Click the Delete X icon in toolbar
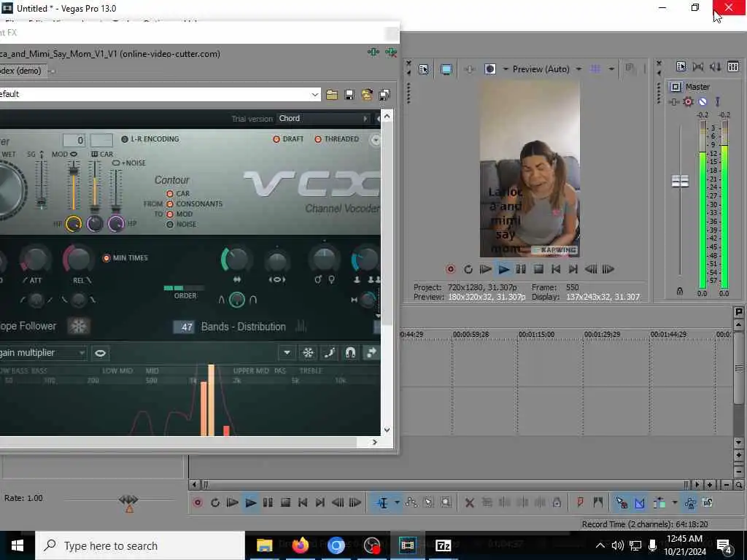 [469, 502]
